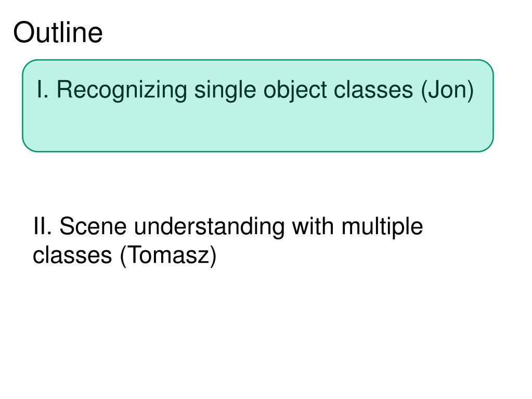The width and height of the screenshot is (532, 399).
Task: Click the word classes before (Tomasz)
Action: [72, 255]
